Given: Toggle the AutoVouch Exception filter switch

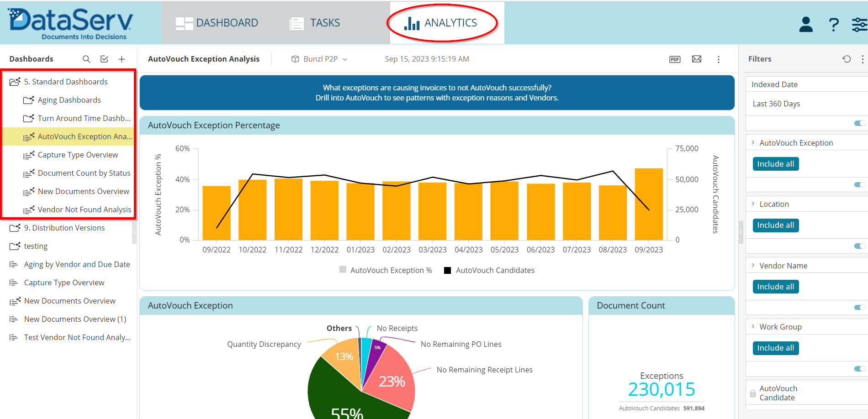Looking at the screenshot, I should [x=860, y=184].
